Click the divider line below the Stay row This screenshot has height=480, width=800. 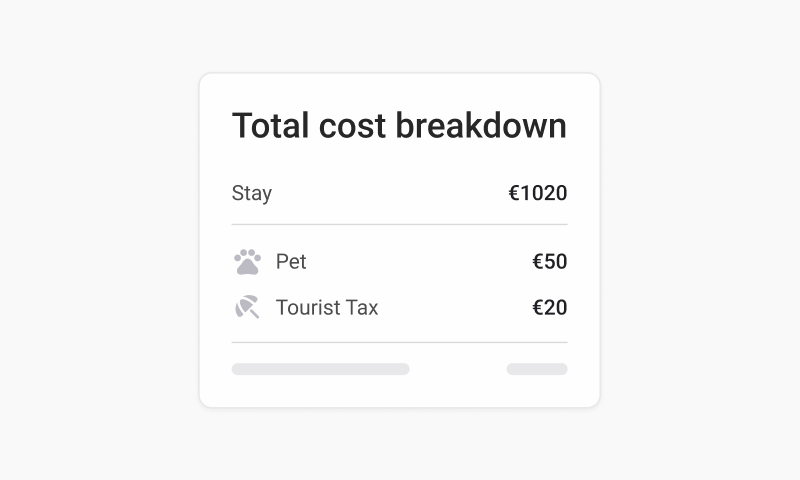tap(399, 225)
